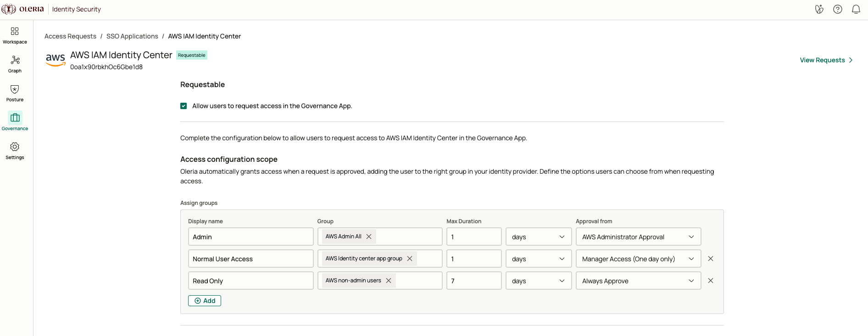Open the days dropdown in Normal User Access row
Viewport: 868px width, 336px height.
(x=539, y=259)
